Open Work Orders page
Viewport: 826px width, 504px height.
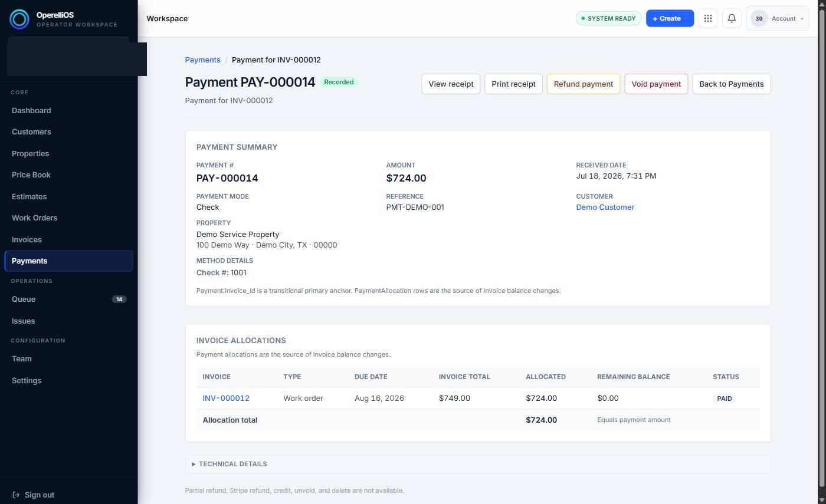coord(68,218)
